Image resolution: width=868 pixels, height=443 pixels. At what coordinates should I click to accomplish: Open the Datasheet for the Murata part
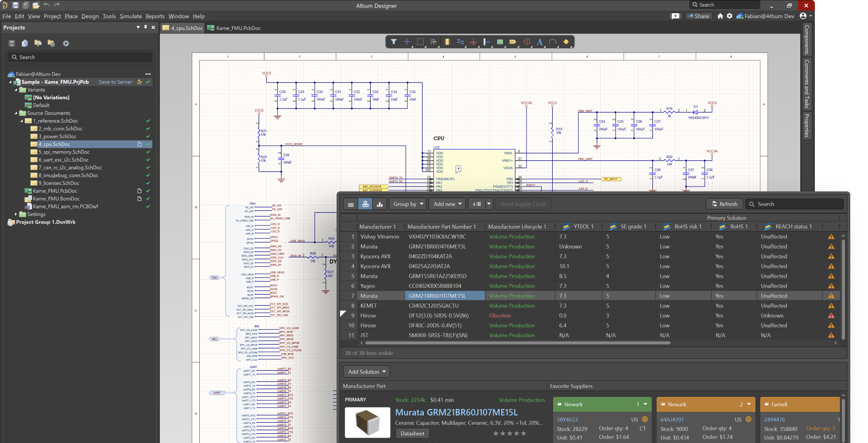tap(412, 434)
